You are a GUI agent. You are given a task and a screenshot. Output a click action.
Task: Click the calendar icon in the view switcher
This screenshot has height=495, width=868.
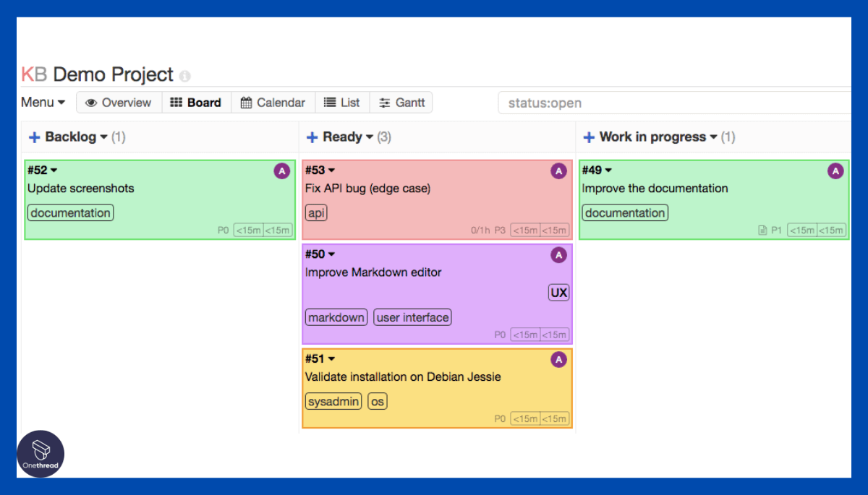[x=246, y=102]
